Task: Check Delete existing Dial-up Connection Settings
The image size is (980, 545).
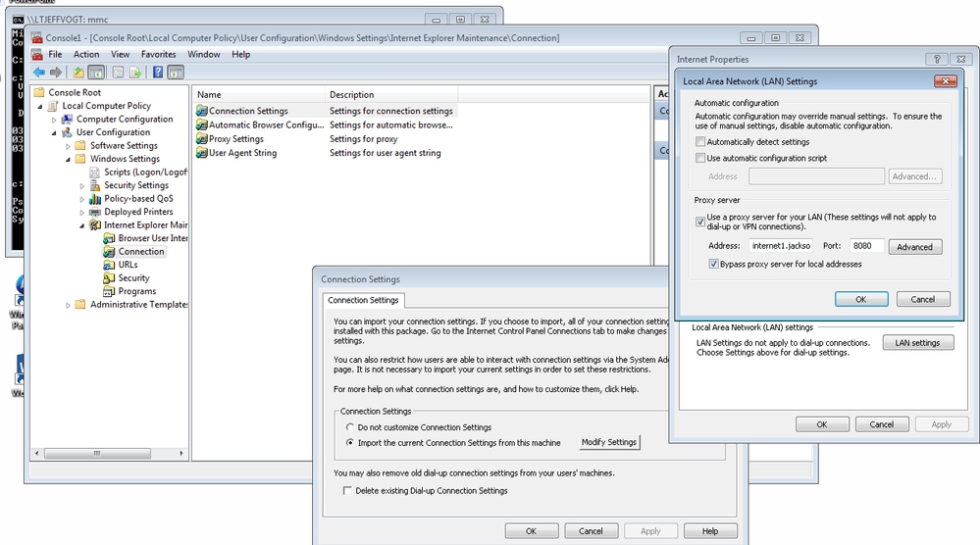Action: pyautogui.click(x=347, y=491)
